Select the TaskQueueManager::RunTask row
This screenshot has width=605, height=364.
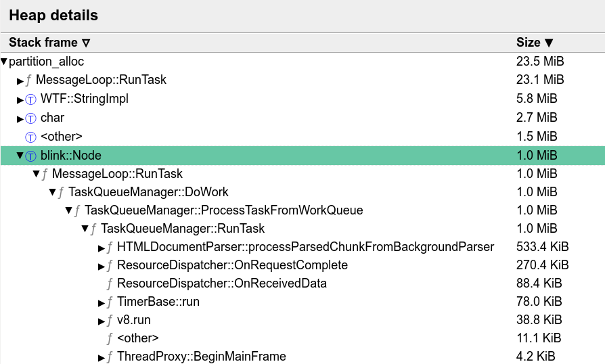(182, 229)
